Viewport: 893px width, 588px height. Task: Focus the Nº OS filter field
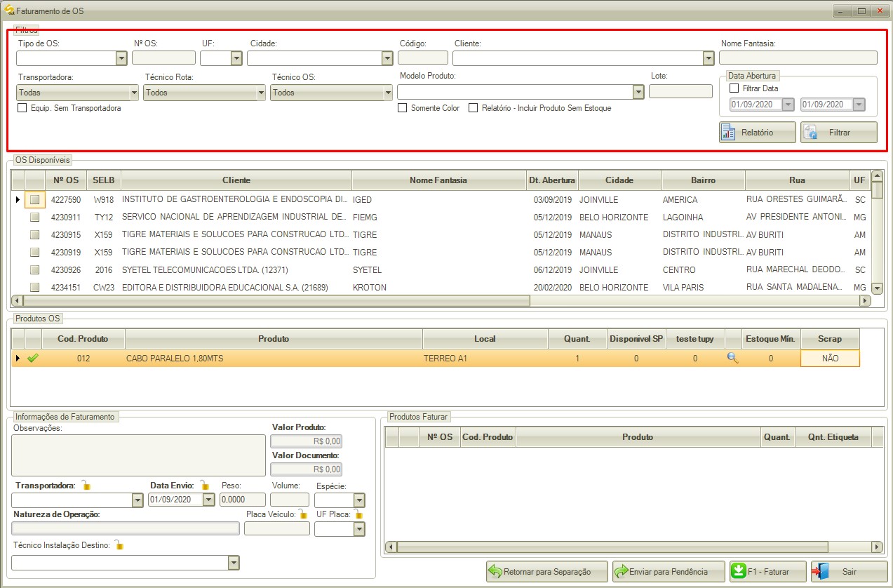[163, 58]
